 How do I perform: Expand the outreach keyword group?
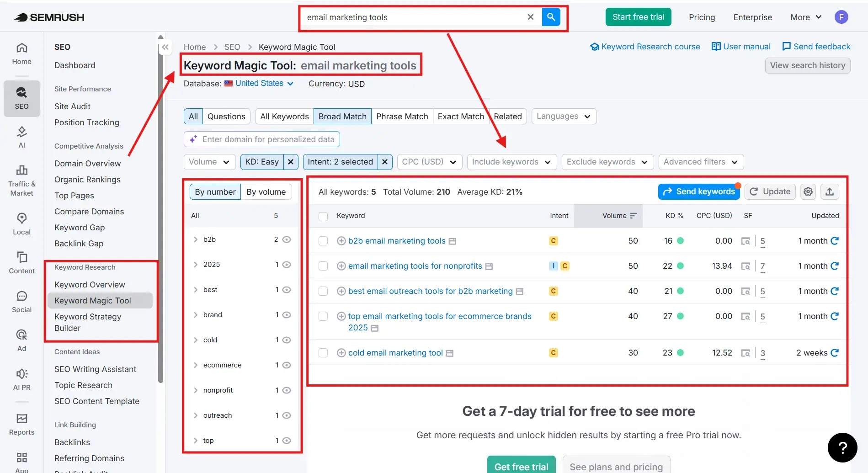click(196, 415)
